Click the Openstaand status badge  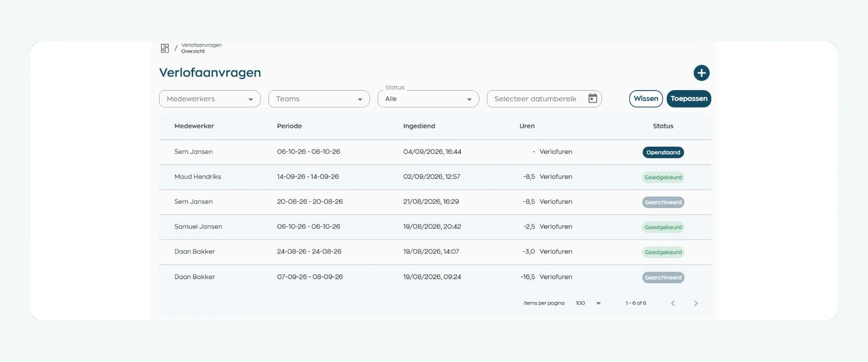click(x=663, y=152)
